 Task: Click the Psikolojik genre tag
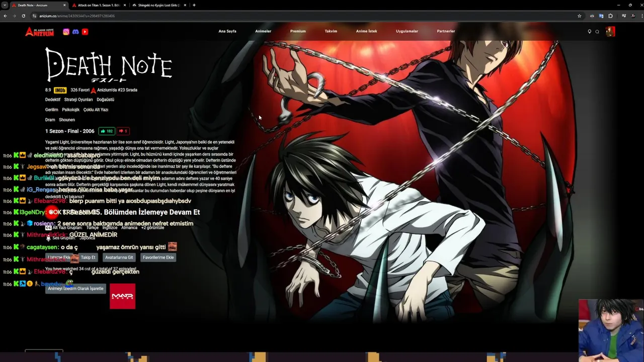(71, 110)
